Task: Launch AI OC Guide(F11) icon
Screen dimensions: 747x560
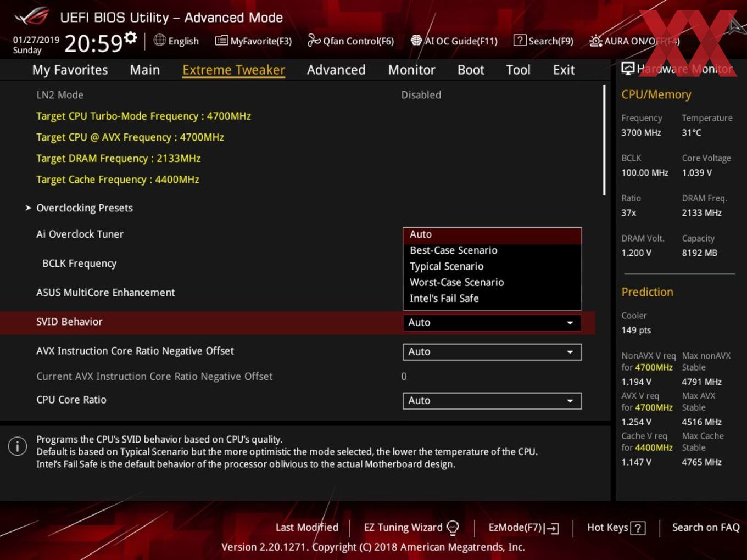Action: [416, 40]
